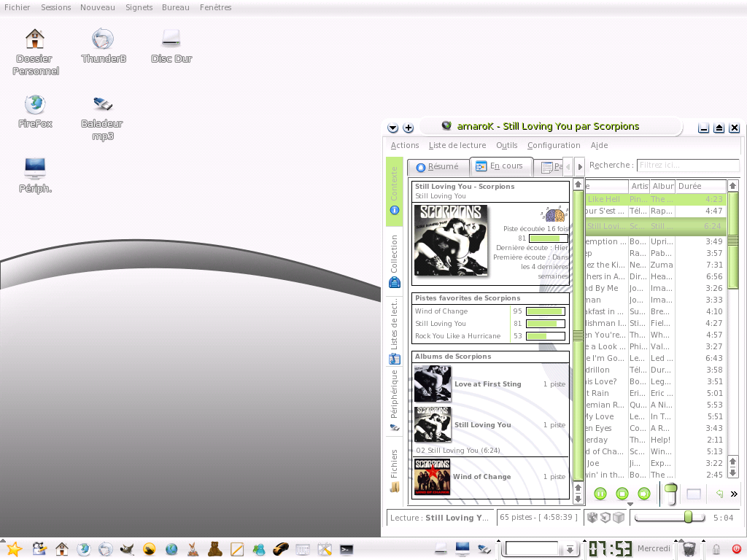Pause playback with the green pause button
Viewport: 747px width, 560px height.
point(600,494)
